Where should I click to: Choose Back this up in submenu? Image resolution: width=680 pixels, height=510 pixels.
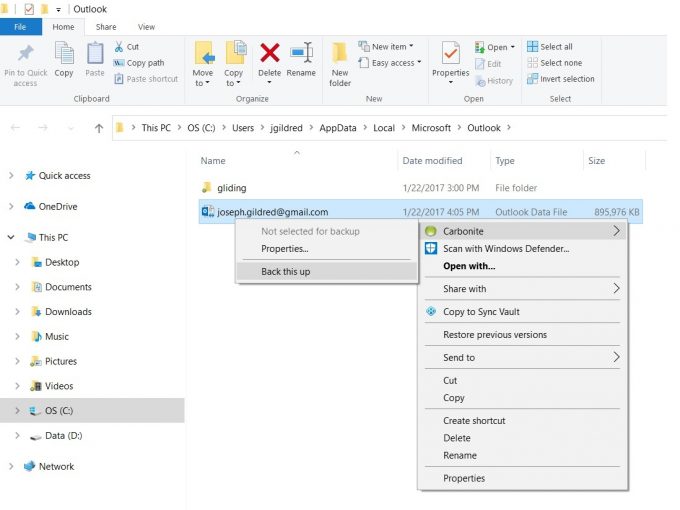[x=327, y=271]
